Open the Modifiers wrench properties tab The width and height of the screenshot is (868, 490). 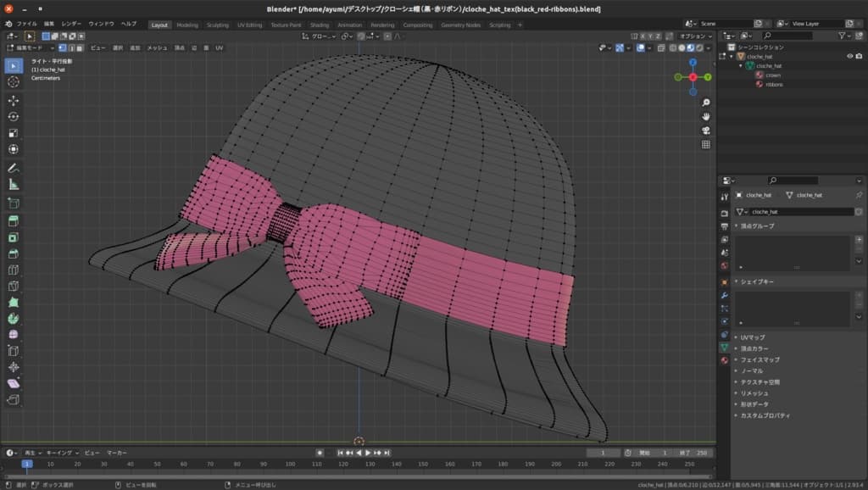[x=725, y=295]
